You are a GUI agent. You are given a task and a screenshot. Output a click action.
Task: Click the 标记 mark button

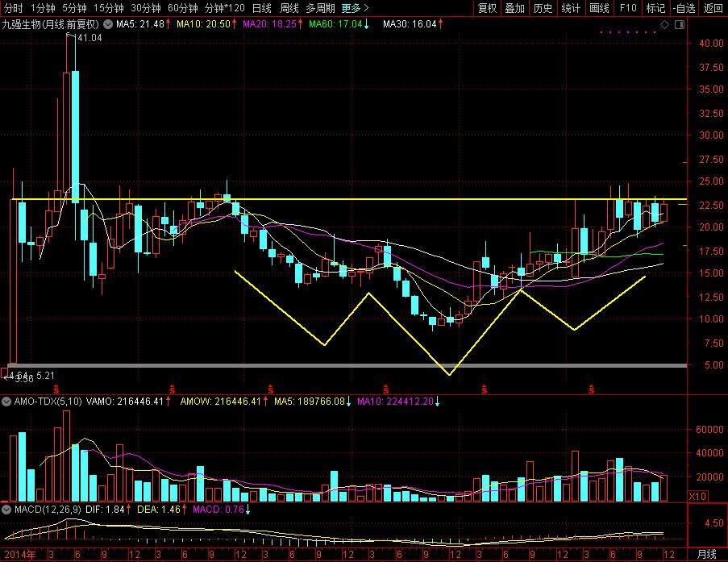pyautogui.click(x=655, y=8)
